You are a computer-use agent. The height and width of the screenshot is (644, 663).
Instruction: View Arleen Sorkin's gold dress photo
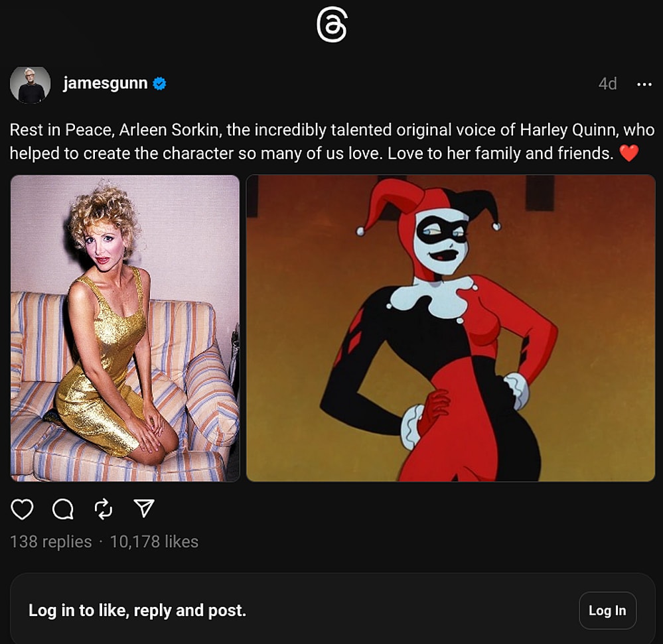click(124, 328)
